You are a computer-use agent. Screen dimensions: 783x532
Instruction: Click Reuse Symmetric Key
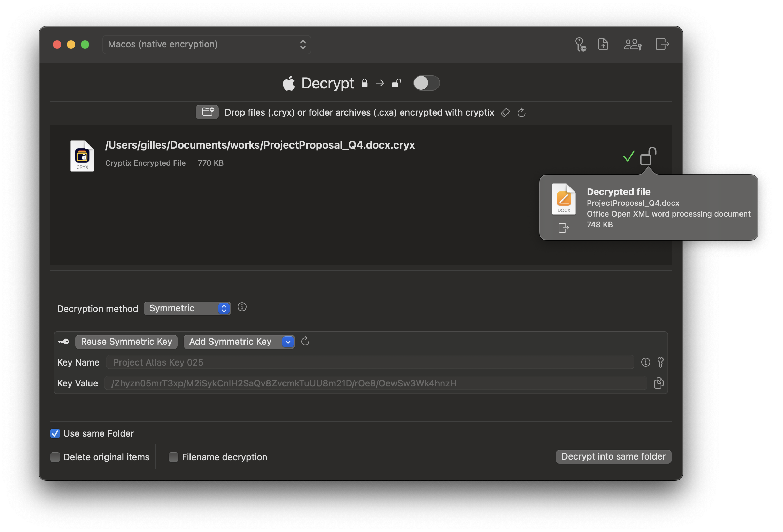point(126,342)
